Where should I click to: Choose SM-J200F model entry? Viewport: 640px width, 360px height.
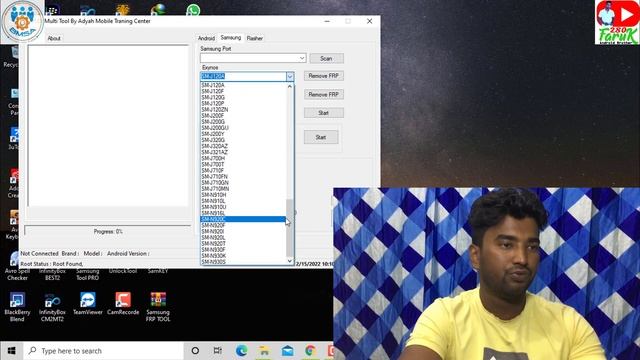[x=243, y=116]
